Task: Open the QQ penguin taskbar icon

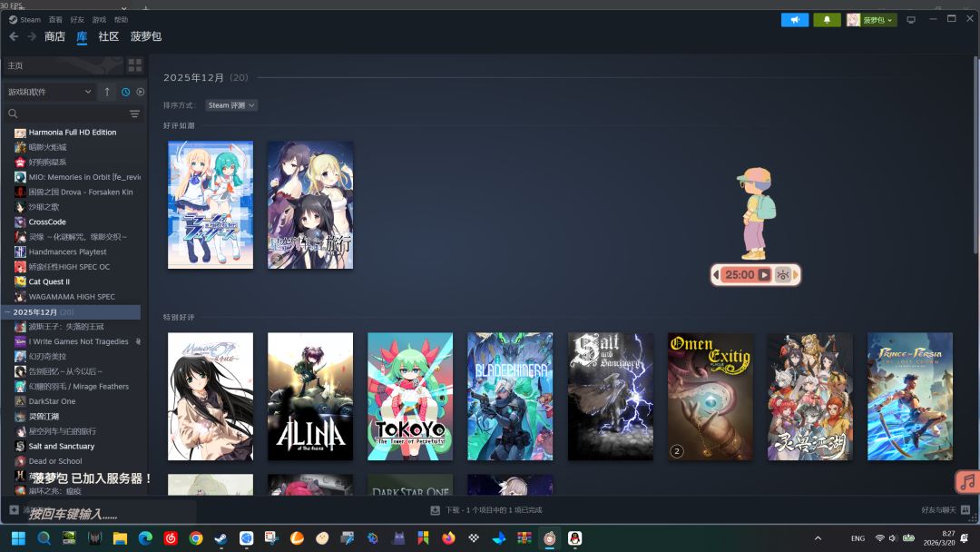Action: (x=574, y=538)
